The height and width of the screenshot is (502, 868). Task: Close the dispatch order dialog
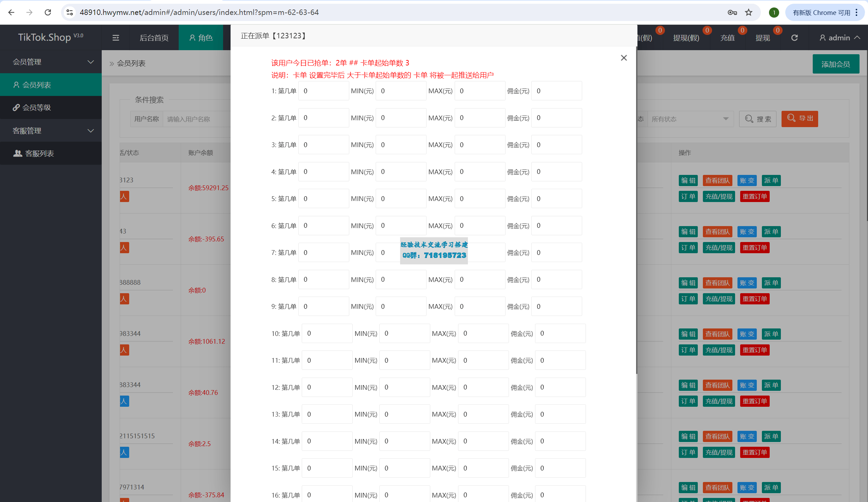pos(624,58)
